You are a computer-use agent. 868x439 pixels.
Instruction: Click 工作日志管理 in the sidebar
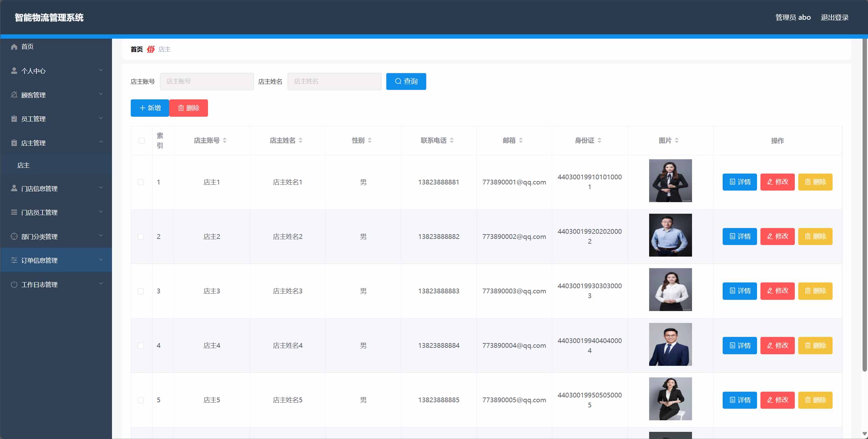coord(56,284)
